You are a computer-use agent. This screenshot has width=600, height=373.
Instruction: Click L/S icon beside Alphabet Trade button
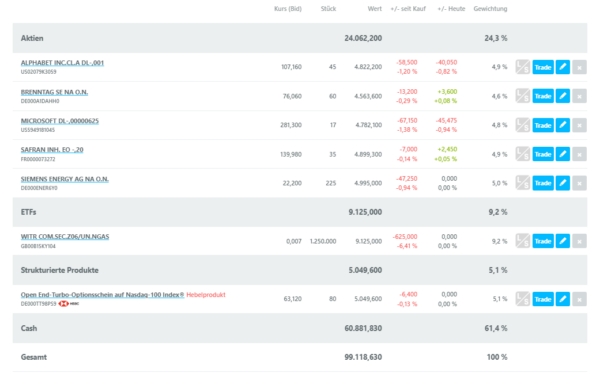pos(523,67)
